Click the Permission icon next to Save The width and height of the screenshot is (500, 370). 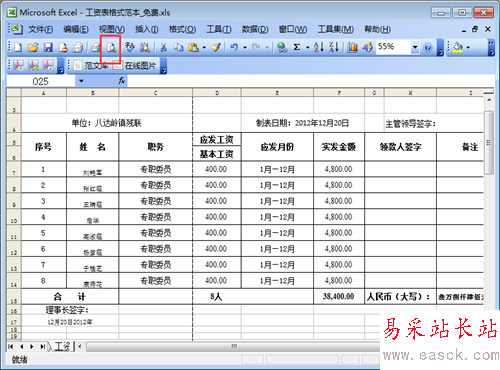click(63, 48)
